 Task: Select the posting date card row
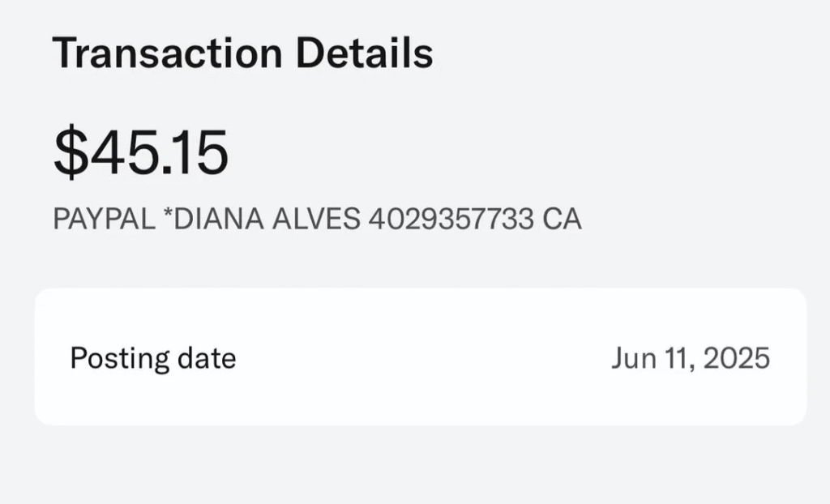pos(420,357)
